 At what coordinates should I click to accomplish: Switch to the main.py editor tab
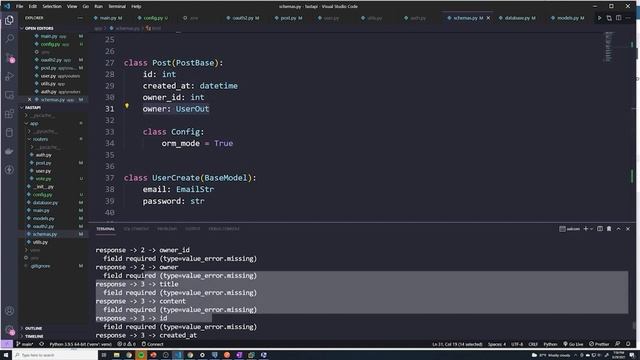pos(108,18)
